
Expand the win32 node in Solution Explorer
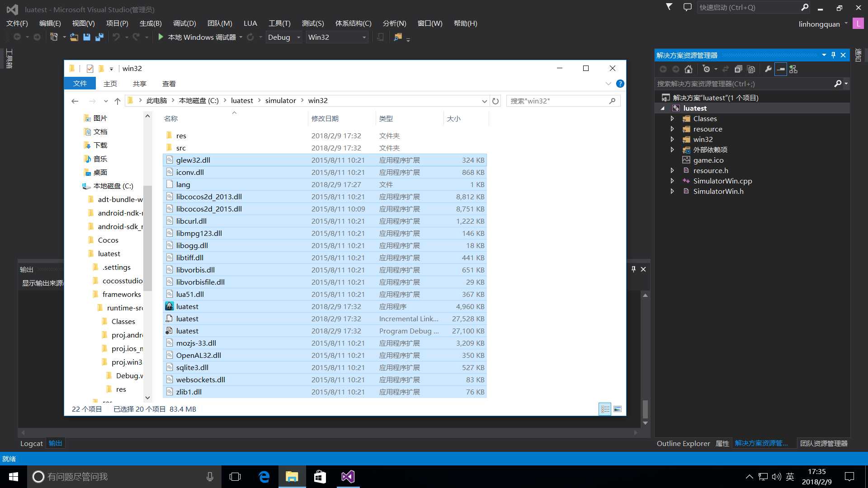(x=672, y=139)
